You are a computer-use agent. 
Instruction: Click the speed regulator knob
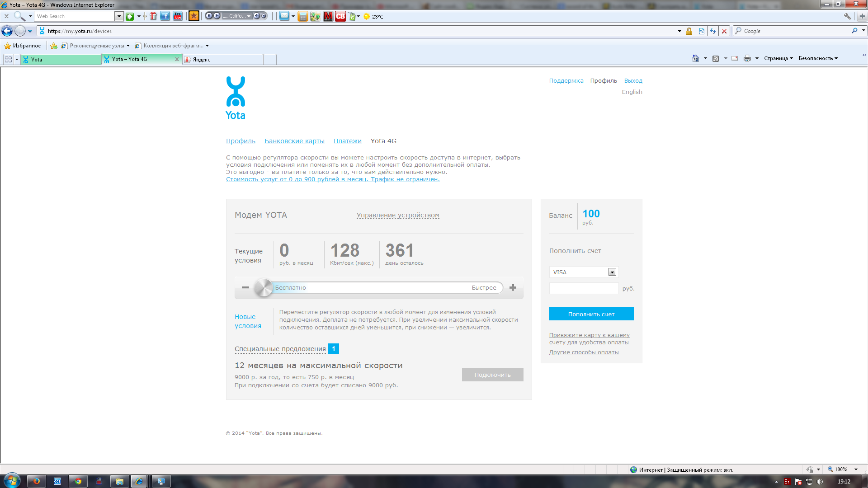pos(263,288)
